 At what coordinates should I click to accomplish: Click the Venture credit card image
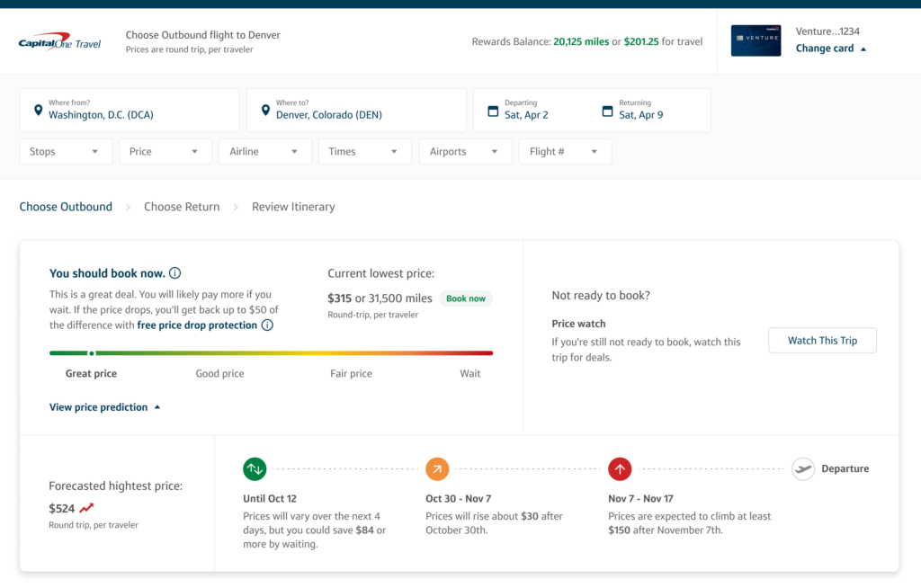pos(756,40)
